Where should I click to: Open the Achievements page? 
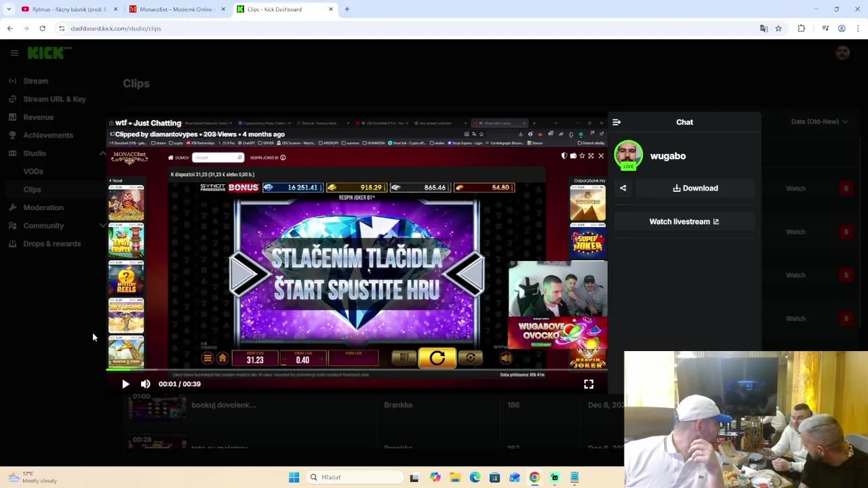(48, 135)
